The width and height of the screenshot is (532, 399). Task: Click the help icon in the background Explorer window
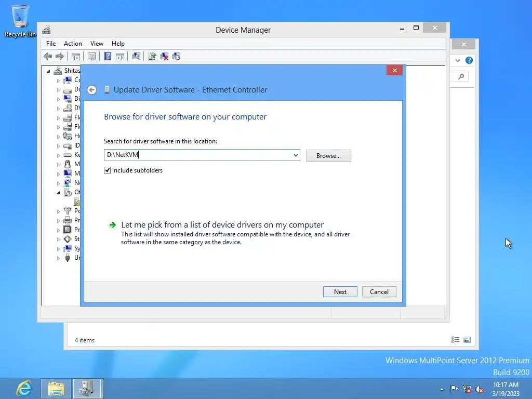[469, 60]
